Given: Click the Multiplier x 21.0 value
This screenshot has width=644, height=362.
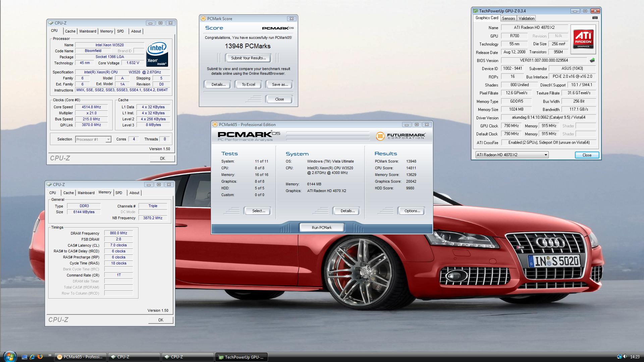Looking at the screenshot, I should coord(91,113).
